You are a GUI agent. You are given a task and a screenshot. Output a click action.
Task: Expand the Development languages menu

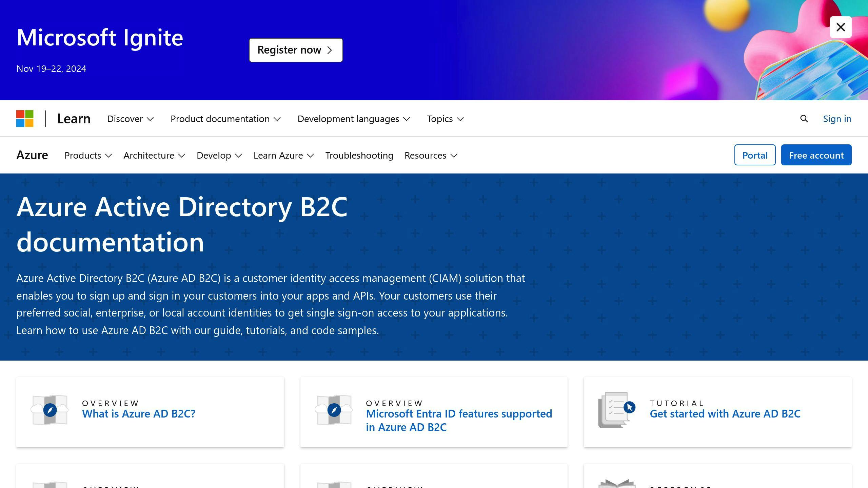(x=354, y=119)
